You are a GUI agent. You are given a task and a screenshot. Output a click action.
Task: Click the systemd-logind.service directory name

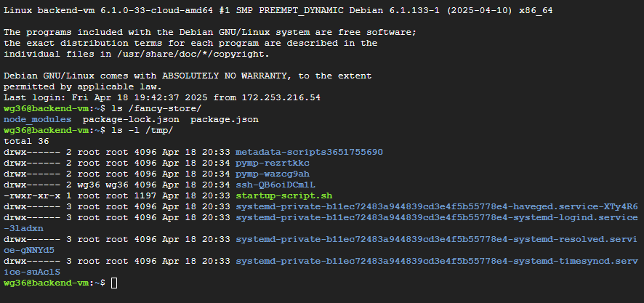436,217
